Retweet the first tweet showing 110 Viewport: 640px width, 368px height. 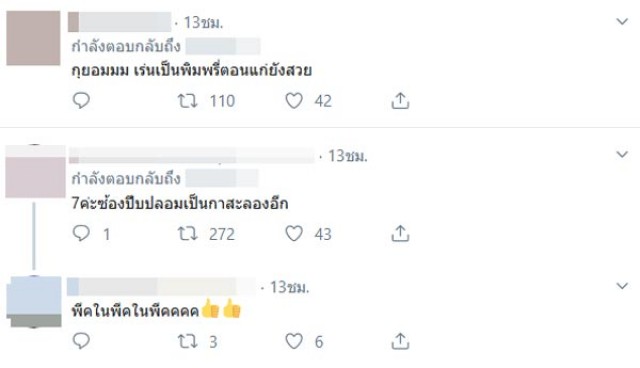[x=187, y=101]
